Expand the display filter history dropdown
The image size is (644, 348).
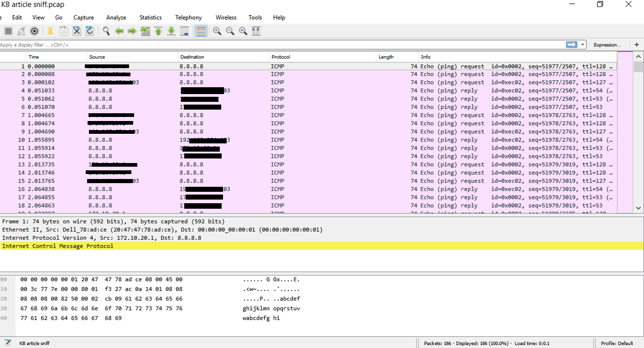point(583,45)
